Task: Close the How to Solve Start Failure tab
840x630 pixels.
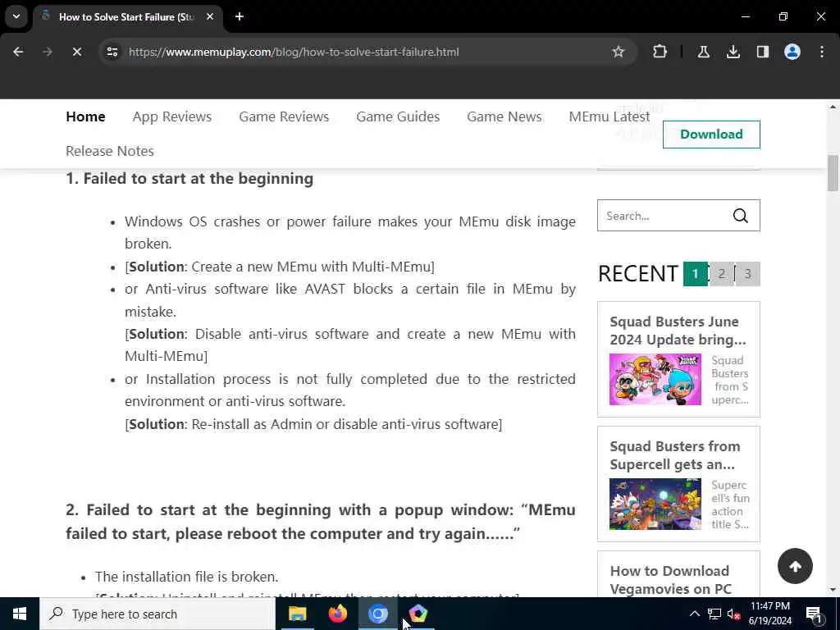Action: [x=210, y=16]
